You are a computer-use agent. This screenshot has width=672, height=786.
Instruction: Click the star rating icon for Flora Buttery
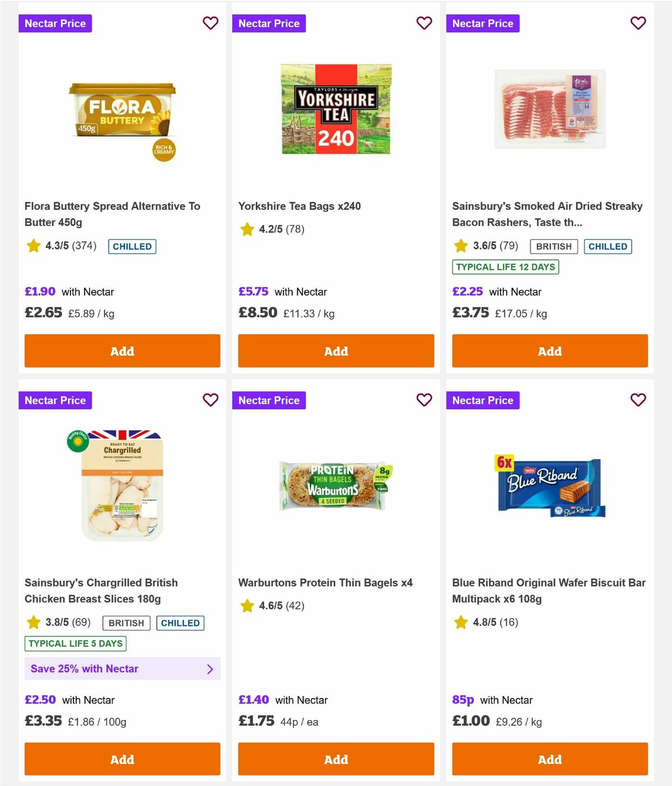tap(33, 246)
